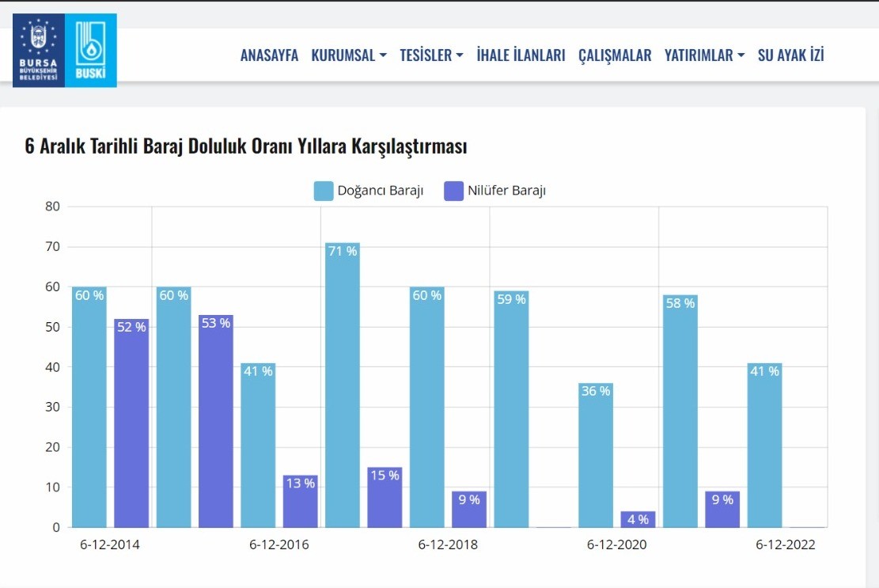Click the 71 % Doğancı bar
The image size is (879, 588).
(x=342, y=388)
